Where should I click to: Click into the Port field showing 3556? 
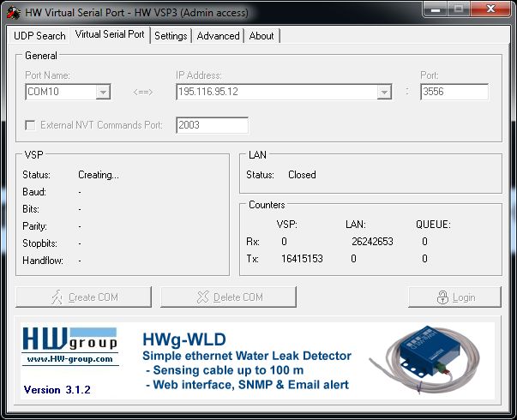click(x=454, y=92)
